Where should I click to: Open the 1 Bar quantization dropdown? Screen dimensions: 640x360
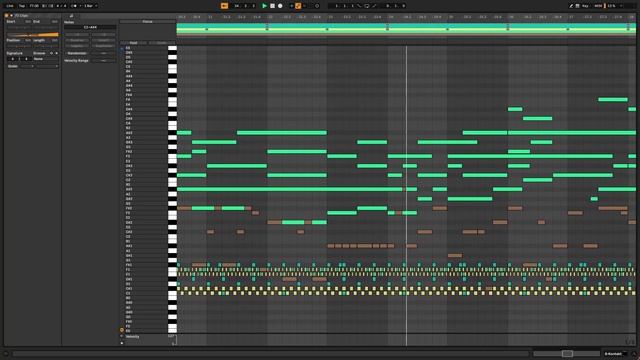click(x=90, y=6)
